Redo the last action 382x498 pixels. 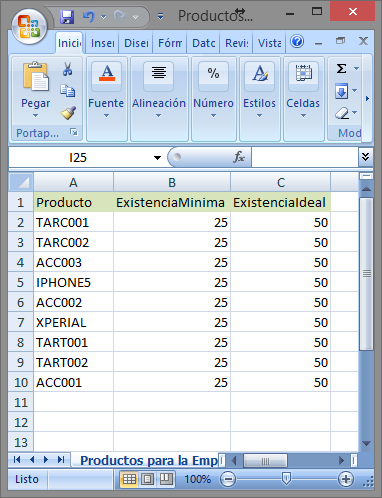(120, 16)
